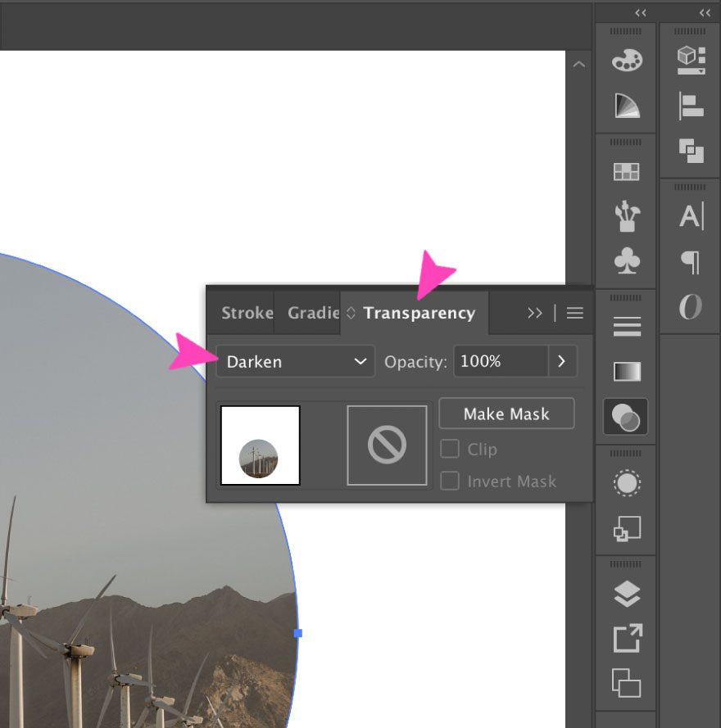Open the Opacity slider arrow

563,361
